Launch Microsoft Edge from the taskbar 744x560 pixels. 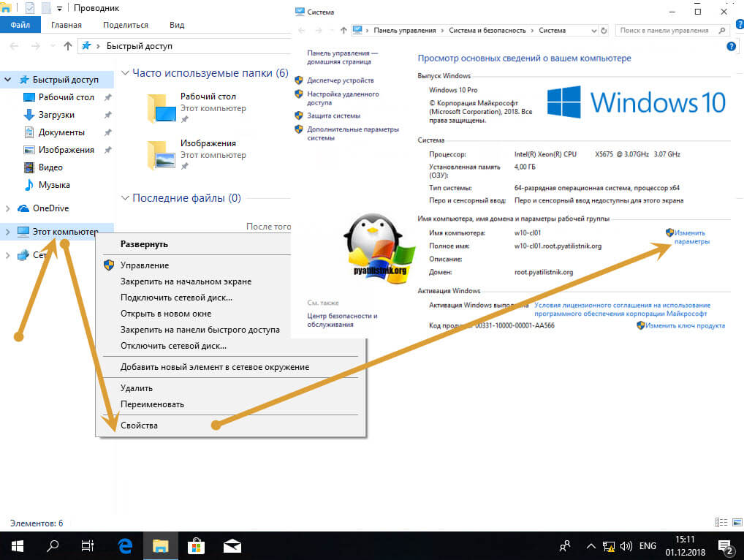pos(125,546)
